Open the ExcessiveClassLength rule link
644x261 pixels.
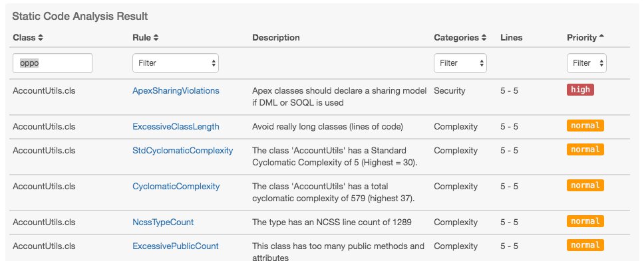click(x=176, y=127)
